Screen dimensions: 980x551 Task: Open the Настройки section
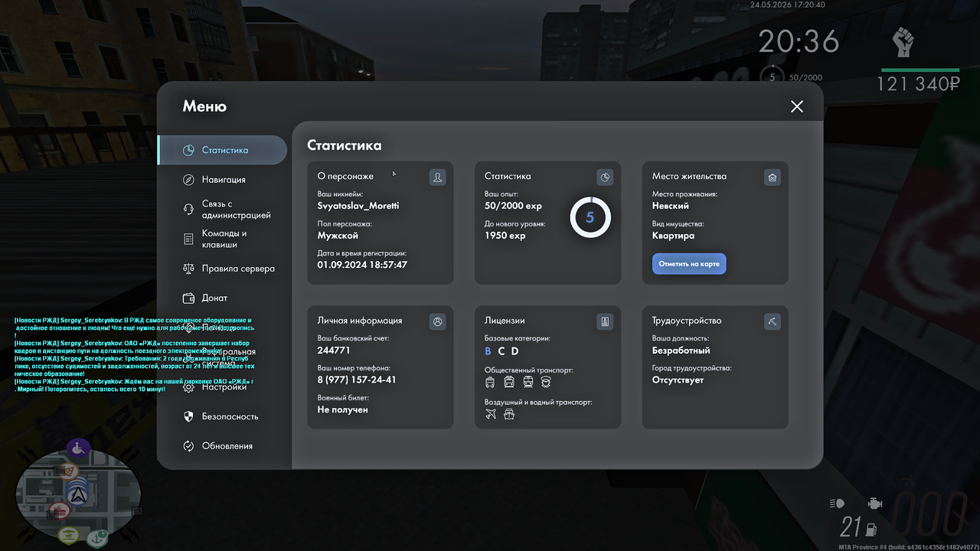(222, 387)
